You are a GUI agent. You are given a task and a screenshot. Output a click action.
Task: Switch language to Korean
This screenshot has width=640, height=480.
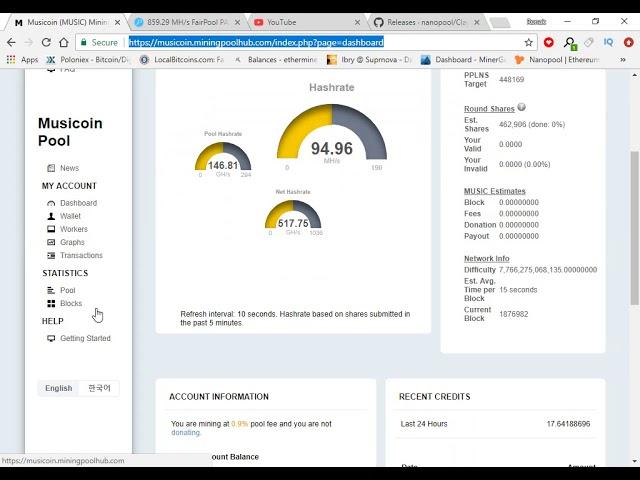(x=99, y=388)
